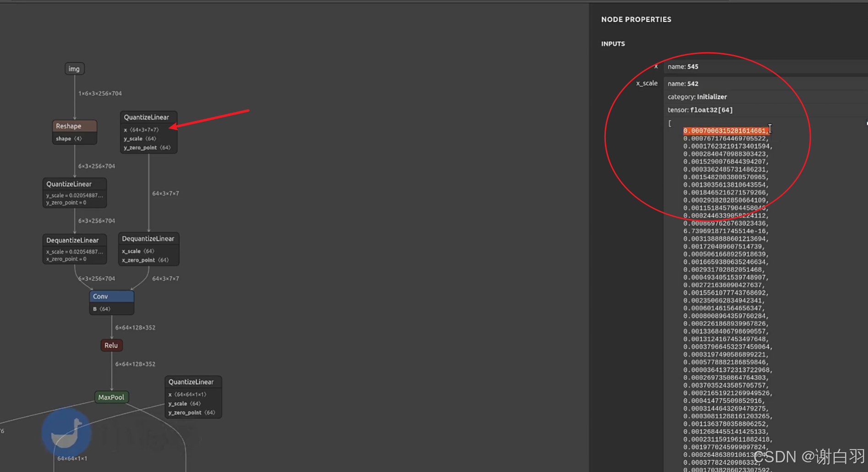
Task: Click the Reshape node header
Action: (75, 126)
